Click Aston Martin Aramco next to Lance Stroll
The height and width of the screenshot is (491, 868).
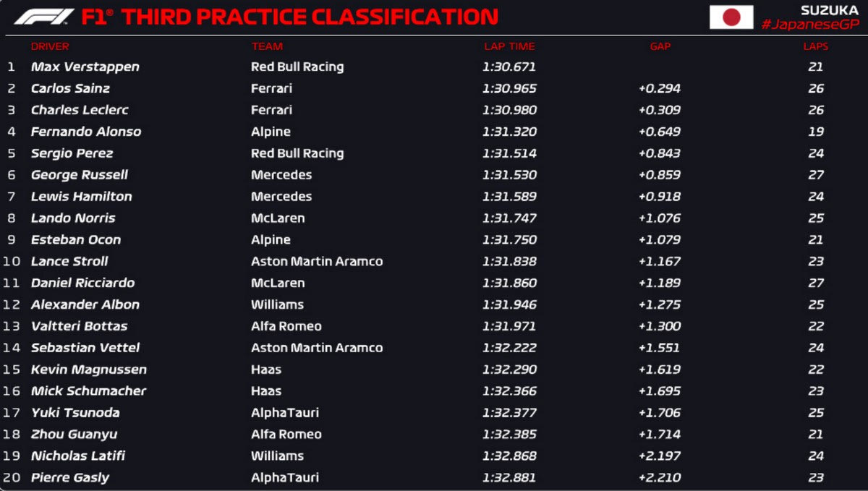point(316,261)
